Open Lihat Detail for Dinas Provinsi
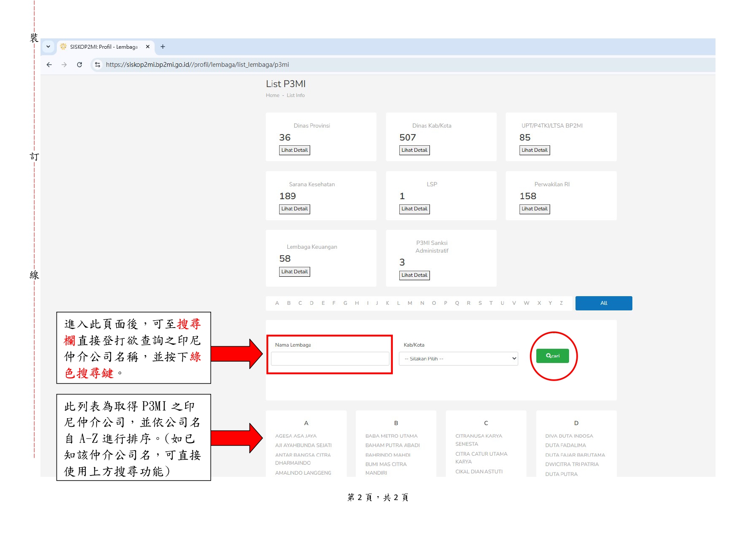Viewport: 756px width, 535px height. click(295, 150)
